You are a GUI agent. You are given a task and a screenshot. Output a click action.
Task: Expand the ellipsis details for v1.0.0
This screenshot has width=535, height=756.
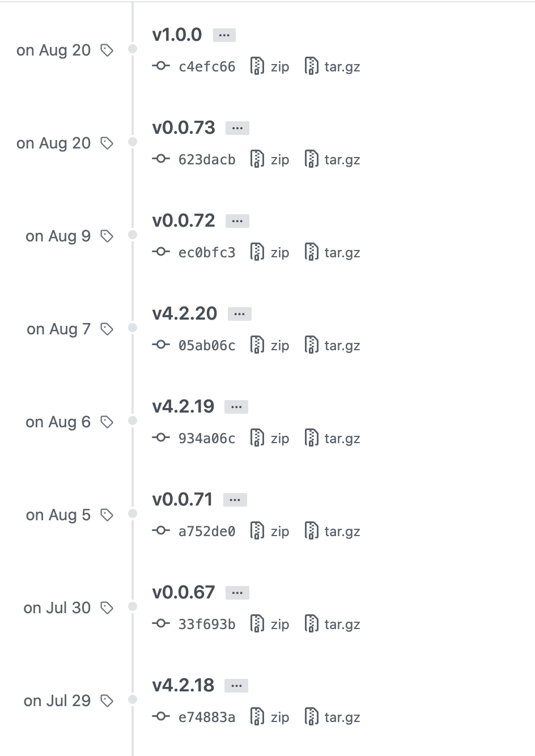(x=224, y=35)
